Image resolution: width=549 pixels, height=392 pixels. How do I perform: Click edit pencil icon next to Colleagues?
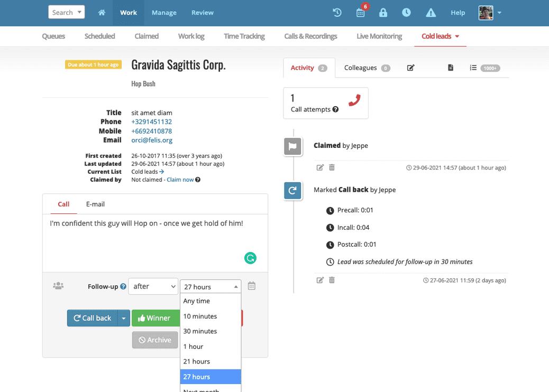pos(411,68)
